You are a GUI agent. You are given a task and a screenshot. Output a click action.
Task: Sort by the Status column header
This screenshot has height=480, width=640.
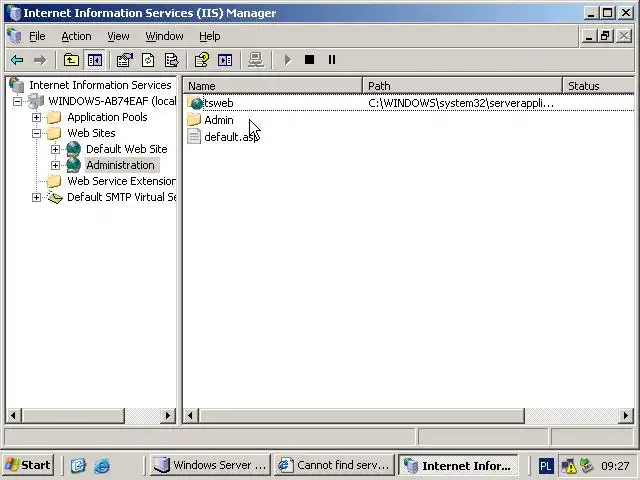598,86
